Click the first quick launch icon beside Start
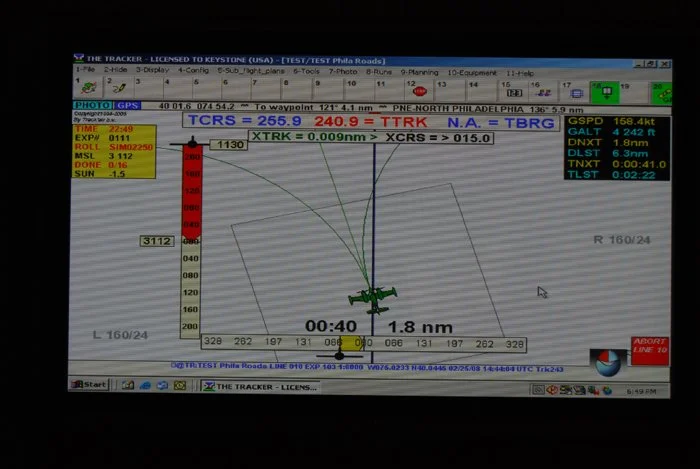 [128, 385]
